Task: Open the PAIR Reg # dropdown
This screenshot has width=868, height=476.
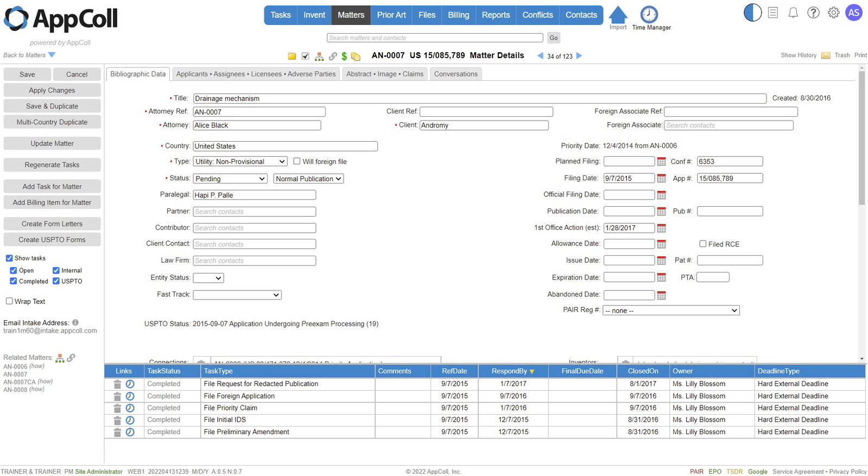Action: [x=671, y=310]
